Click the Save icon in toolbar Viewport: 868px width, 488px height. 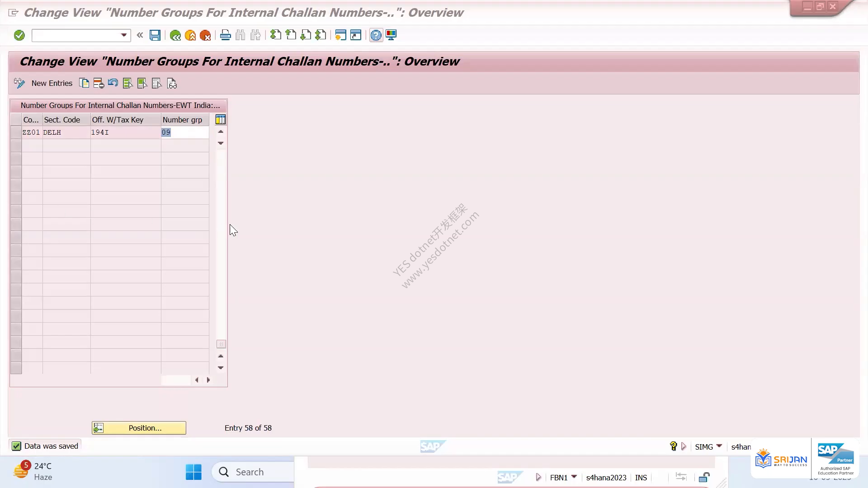point(155,35)
